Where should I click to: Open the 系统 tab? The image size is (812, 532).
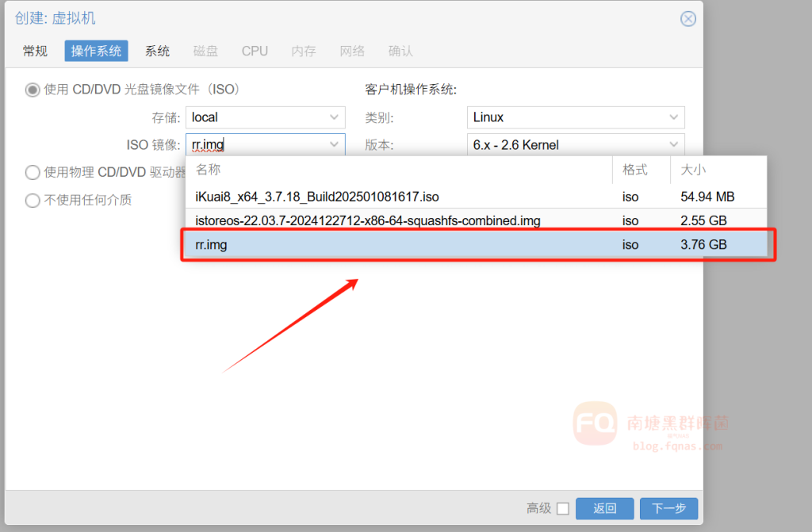[157, 51]
